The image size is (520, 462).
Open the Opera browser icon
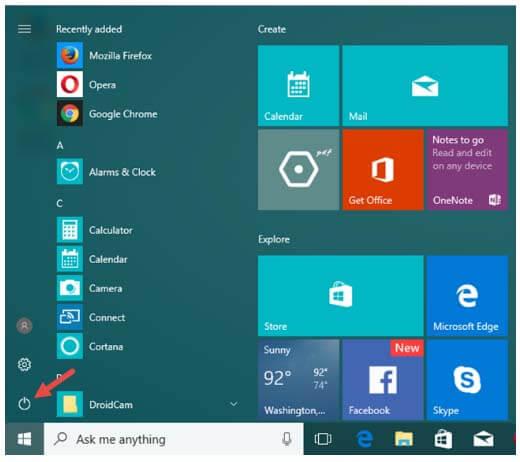(x=70, y=84)
